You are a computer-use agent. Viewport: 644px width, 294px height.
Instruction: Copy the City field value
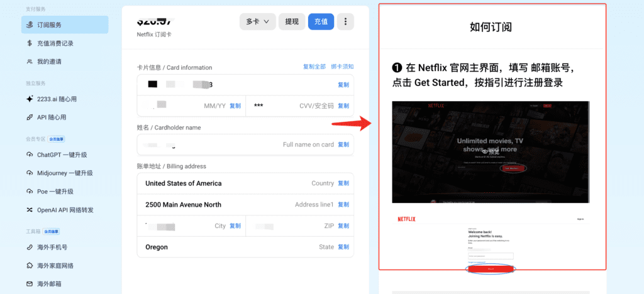[235, 226]
